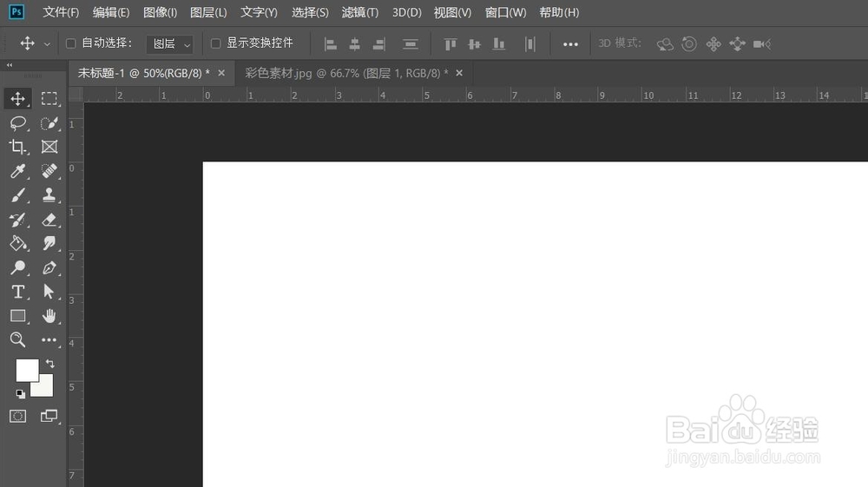Select the Smudge tool
Image resolution: width=868 pixels, height=487 pixels.
[49, 243]
